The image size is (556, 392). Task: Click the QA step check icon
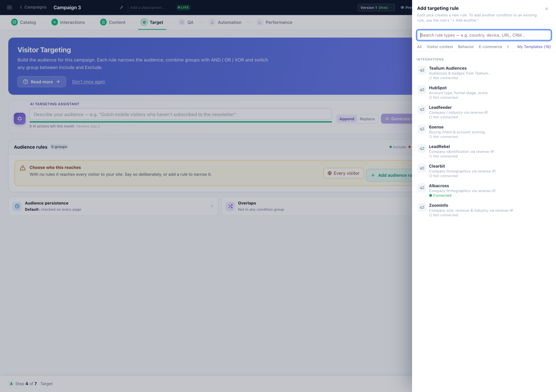coord(182,22)
